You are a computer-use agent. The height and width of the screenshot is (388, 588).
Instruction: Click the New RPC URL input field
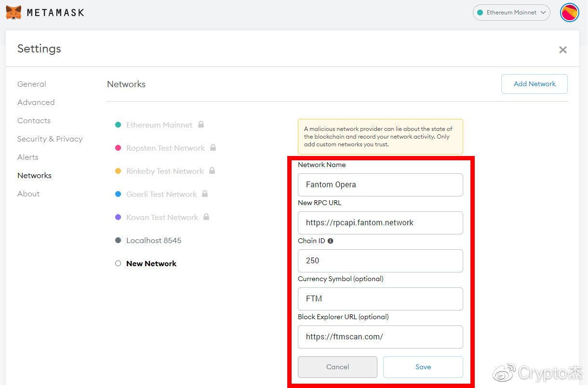(380, 223)
